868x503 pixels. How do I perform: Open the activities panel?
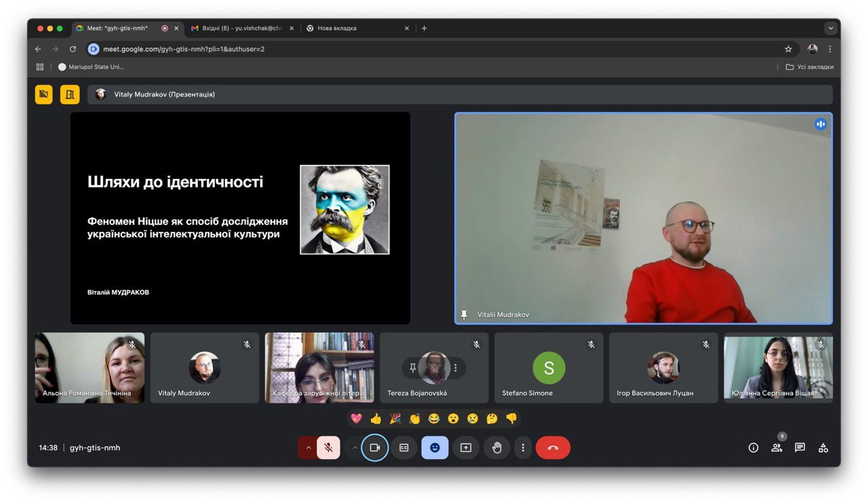[x=823, y=447]
